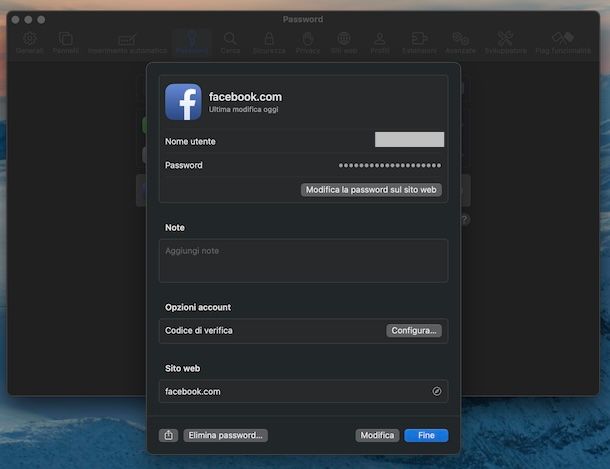Screen dimensions: 610x469
Task: Reveal the hidden password dots
Action: [390, 165]
